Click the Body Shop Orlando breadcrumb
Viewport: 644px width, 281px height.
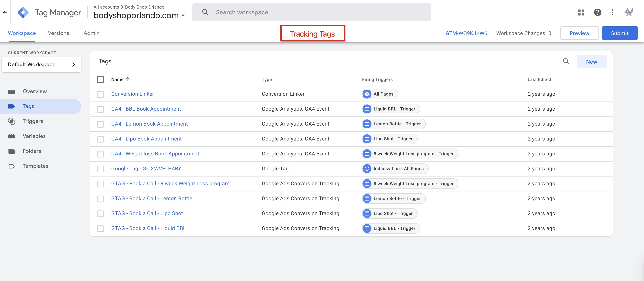[x=144, y=7]
